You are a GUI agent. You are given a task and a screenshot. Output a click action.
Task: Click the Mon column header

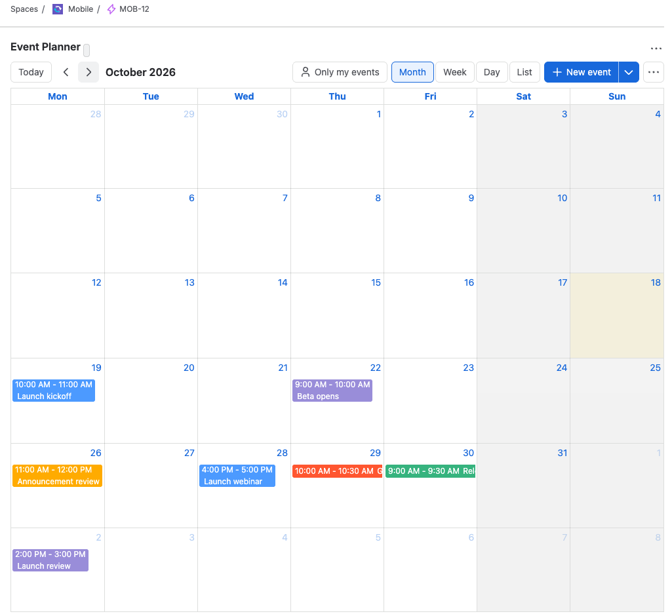tap(58, 96)
